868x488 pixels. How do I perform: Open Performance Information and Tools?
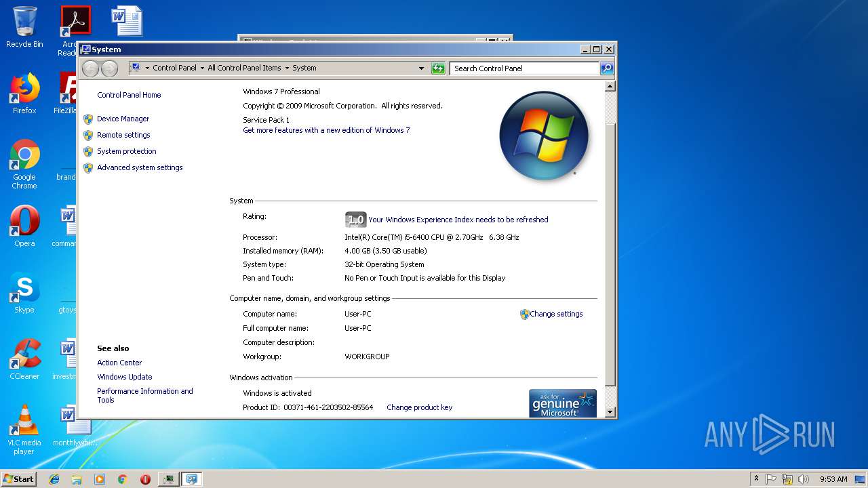pos(144,395)
